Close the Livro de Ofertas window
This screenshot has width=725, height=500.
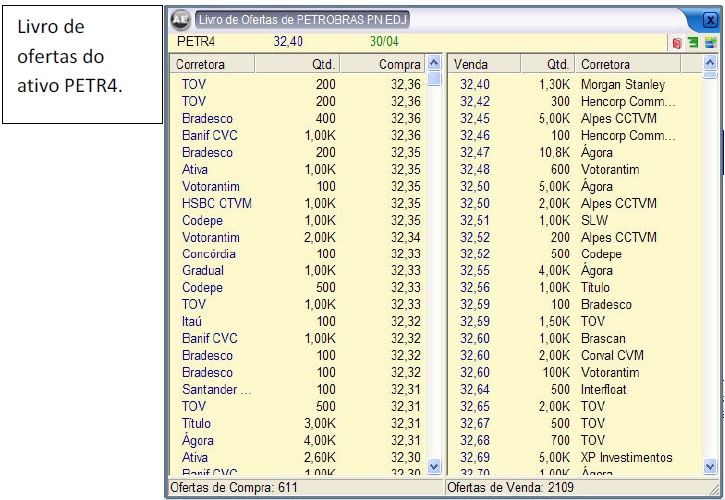point(710,20)
